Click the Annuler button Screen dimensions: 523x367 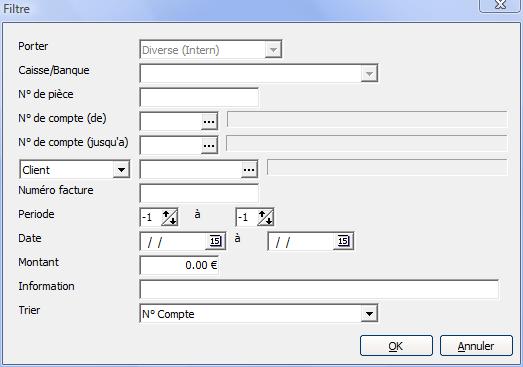coord(476,346)
